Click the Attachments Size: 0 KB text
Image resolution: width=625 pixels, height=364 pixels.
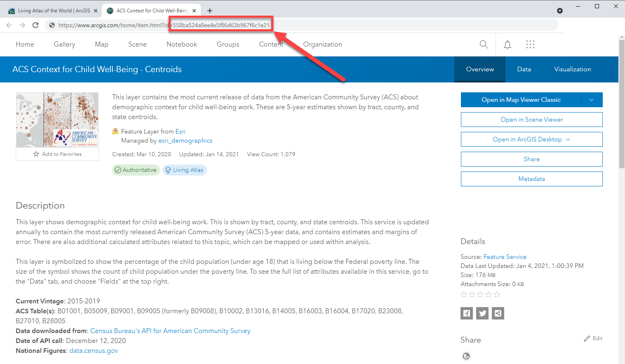tap(492, 284)
